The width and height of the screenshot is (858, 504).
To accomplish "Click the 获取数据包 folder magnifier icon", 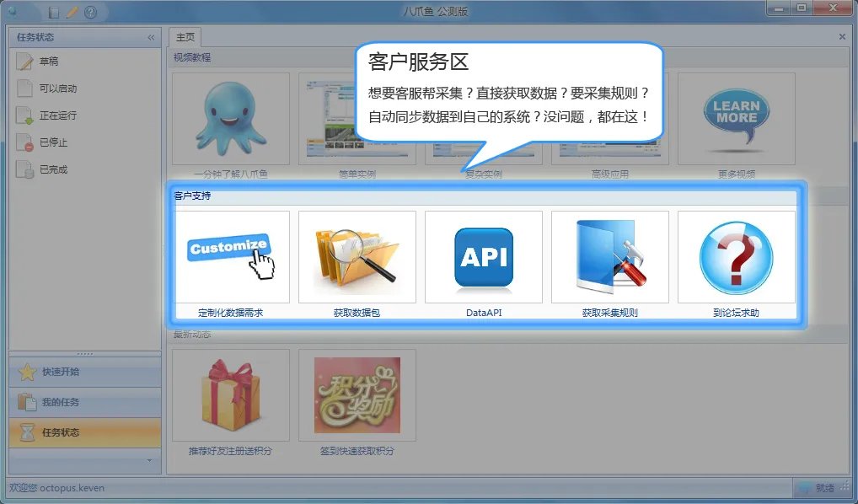I will coord(357,257).
